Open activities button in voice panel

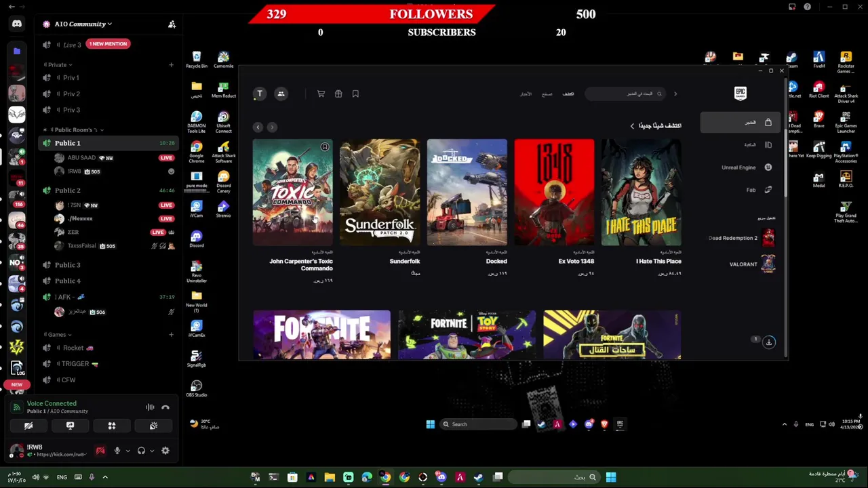[x=112, y=426]
